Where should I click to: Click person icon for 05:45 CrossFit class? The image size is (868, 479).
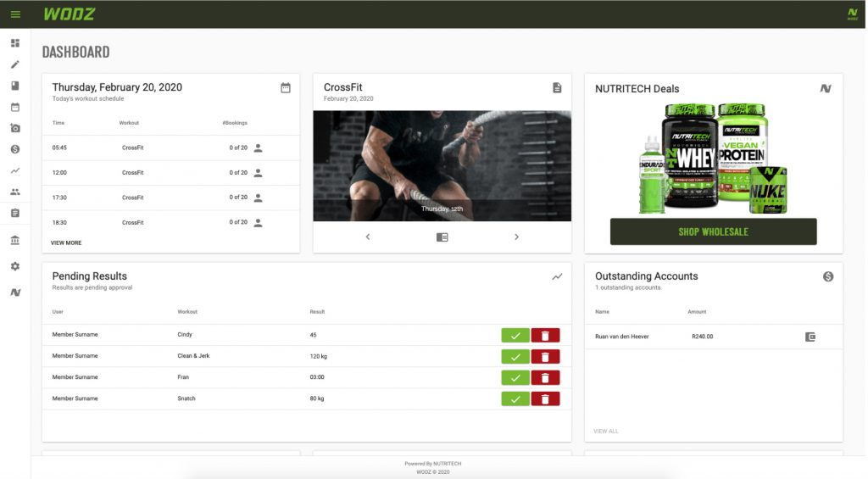(x=258, y=148)
